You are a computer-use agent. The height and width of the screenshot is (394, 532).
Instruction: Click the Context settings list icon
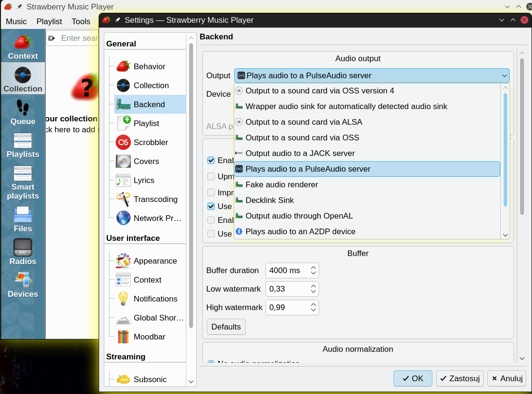[123, 280]
